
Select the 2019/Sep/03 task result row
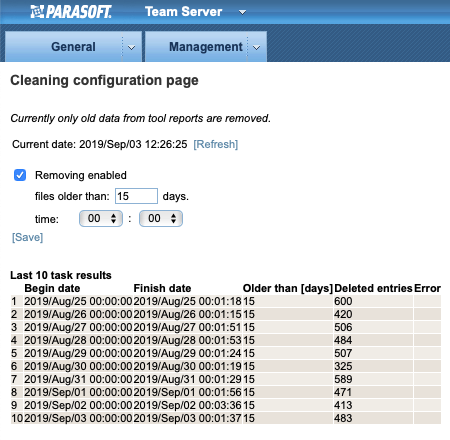click(226, 418)
